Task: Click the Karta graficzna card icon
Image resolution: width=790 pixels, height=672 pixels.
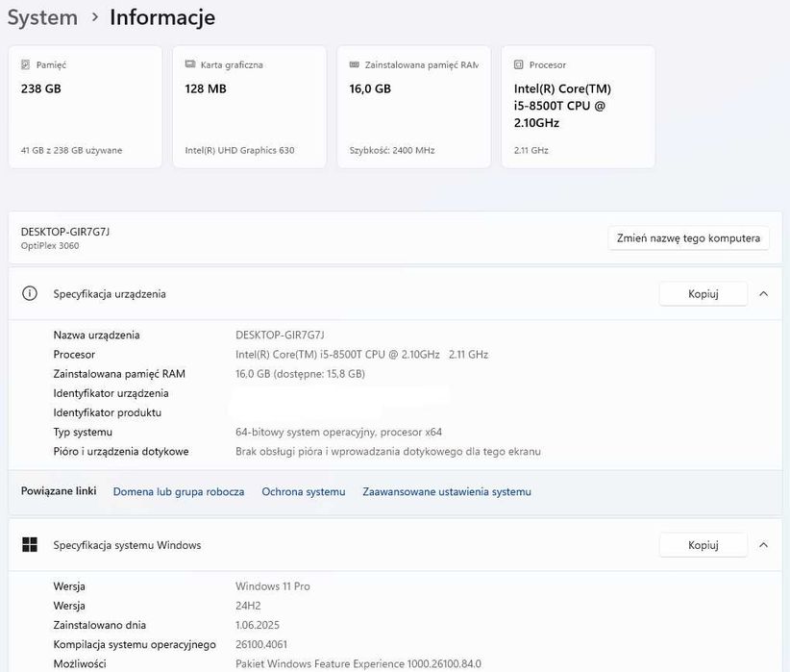Action: tap(190, 65)
